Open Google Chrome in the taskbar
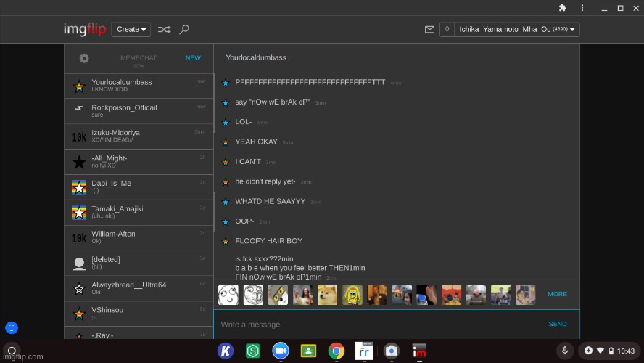 [336, 351]
